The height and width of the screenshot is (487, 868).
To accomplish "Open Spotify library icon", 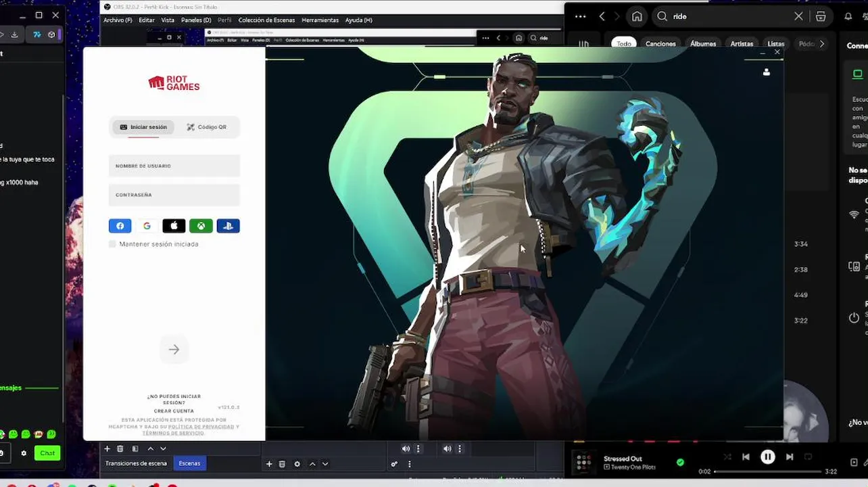I will click(584, 44).
